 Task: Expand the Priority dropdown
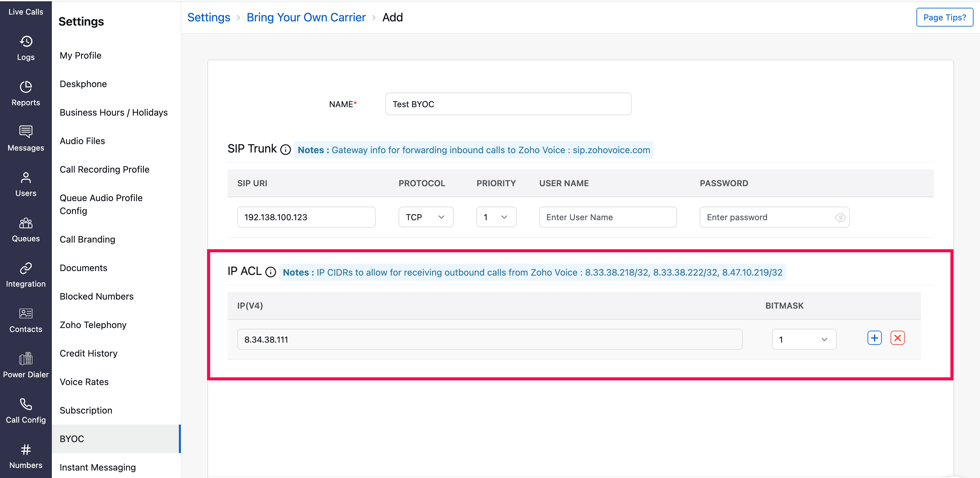point(496,218)
